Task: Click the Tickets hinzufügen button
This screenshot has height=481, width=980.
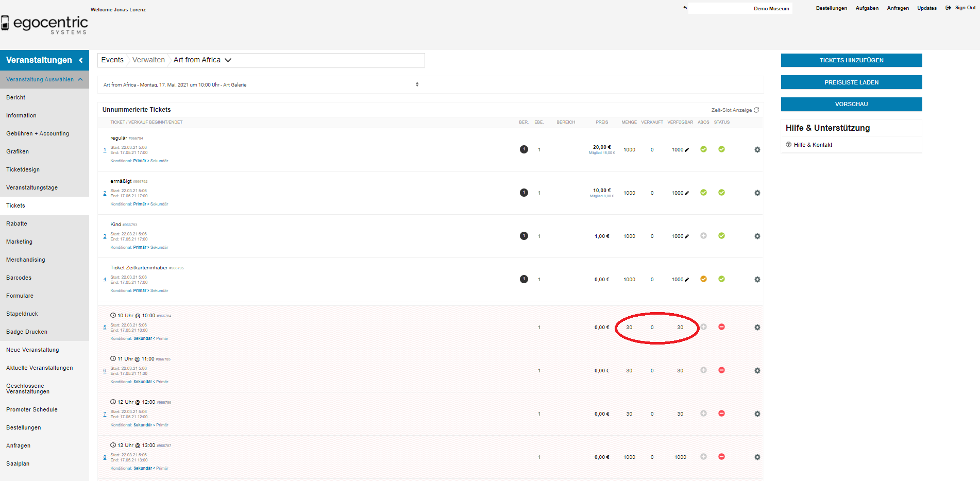Action: pyautogui.click(x=851, y=60)
